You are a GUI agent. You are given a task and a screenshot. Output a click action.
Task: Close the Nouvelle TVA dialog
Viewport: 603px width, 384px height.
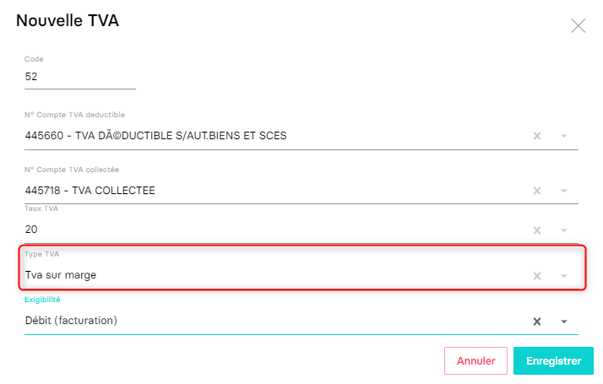pos(578,26)
